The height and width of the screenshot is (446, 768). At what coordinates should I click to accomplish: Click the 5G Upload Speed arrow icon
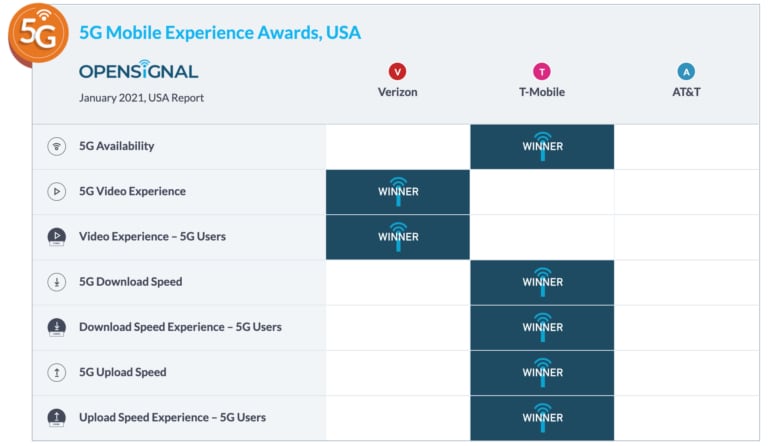pos(57,373)
